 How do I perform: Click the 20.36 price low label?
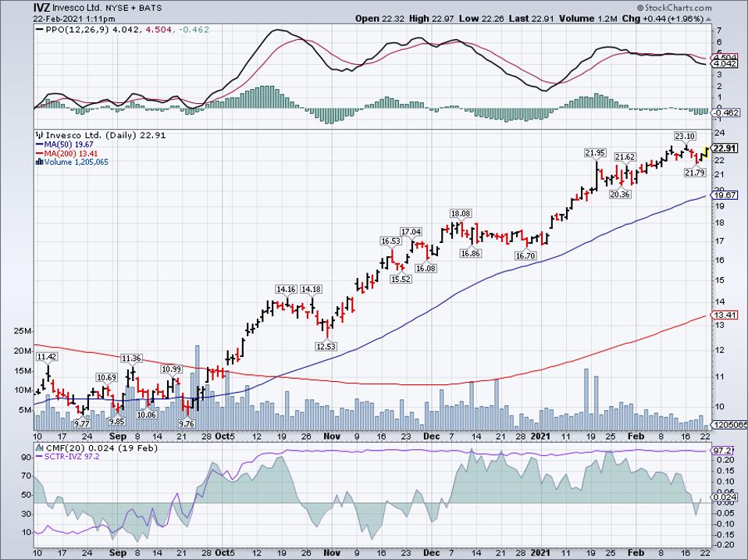click(x=619, y=194)
